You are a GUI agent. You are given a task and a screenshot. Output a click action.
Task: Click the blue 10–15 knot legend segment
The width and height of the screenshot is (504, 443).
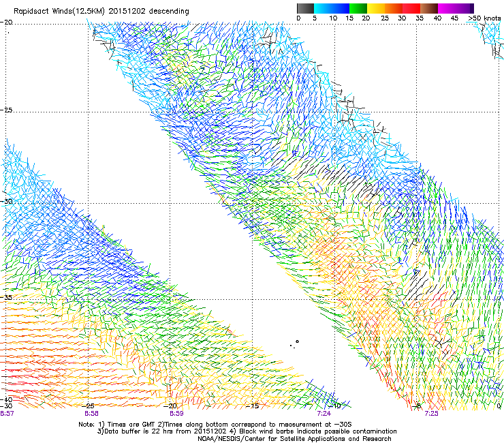pyautogui.click(x=341, y=8)
